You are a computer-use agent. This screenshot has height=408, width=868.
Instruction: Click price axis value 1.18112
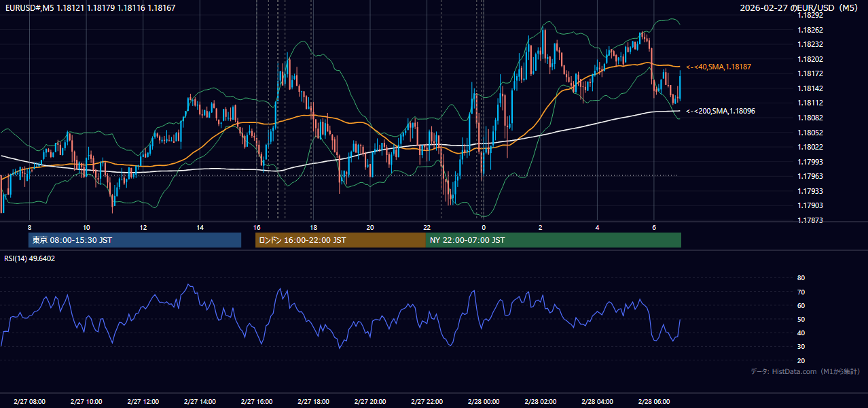(x=810, y=103)
